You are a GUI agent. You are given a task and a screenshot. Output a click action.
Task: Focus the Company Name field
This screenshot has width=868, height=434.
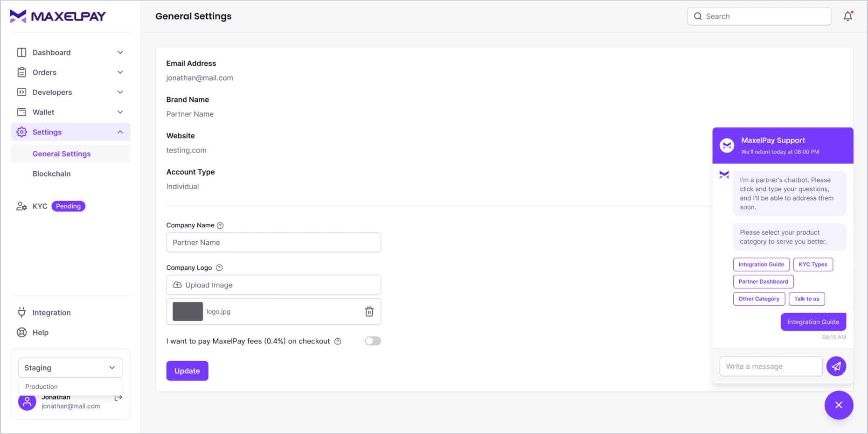tap(273, 242)
